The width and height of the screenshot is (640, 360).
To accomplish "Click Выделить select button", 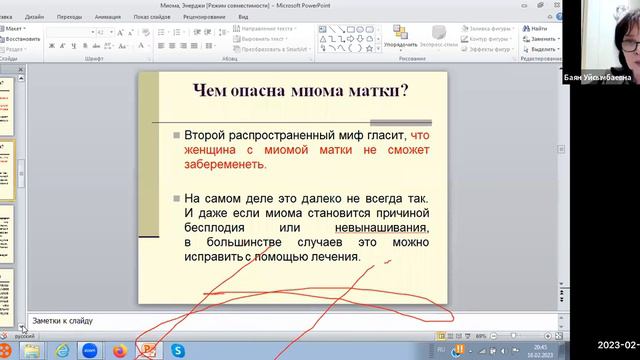I will click(x=540, y=49).
